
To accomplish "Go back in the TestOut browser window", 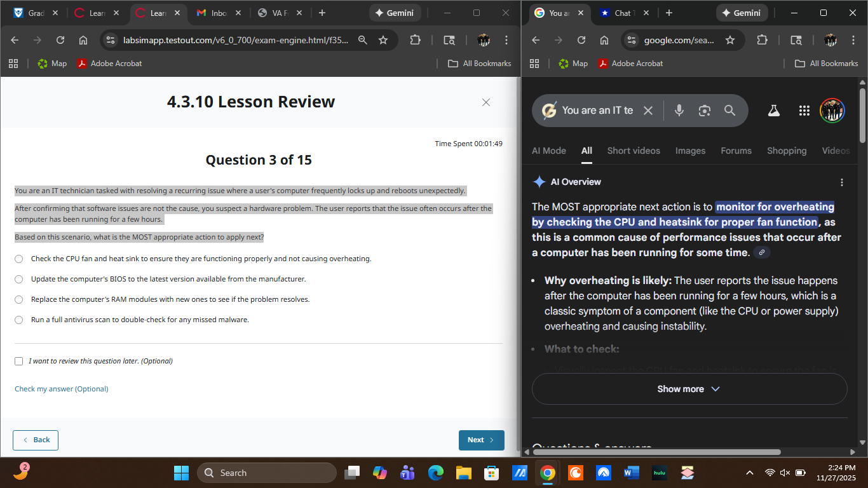I will tap(15, 40).
